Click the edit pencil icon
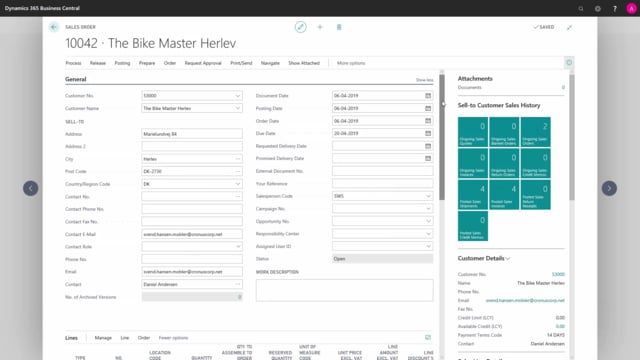This screenshot has width=640, height=360. coord(300,27)
